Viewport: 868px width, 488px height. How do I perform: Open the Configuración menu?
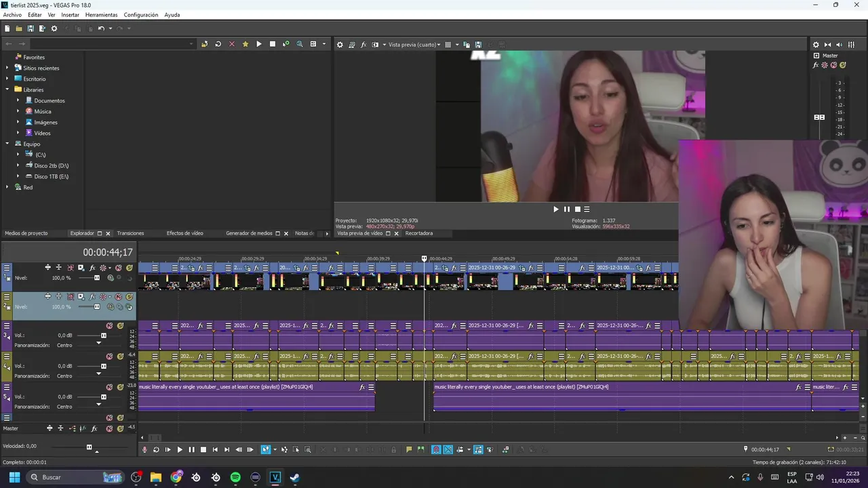click(x=141, y=15)
